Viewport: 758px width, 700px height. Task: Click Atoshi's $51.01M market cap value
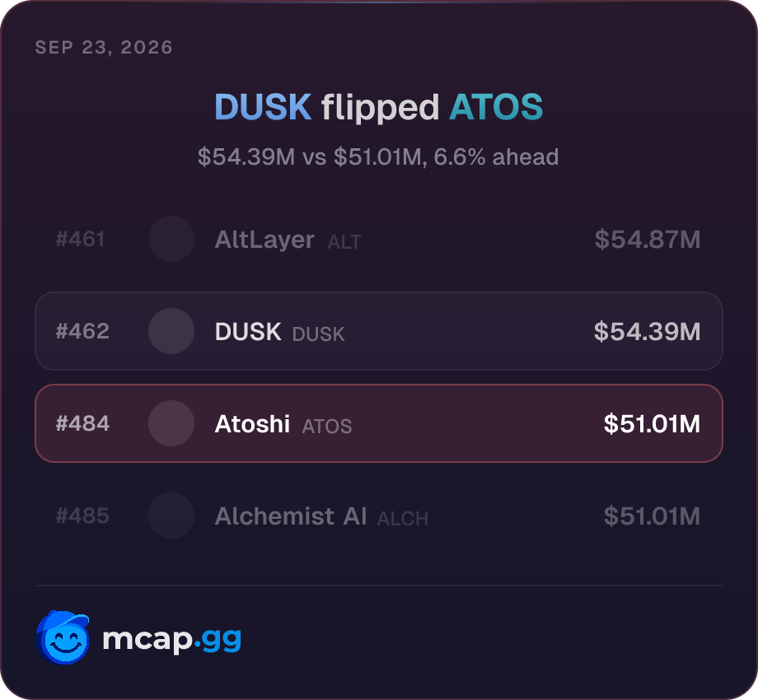pyautogui.click(x=653, y=423)
